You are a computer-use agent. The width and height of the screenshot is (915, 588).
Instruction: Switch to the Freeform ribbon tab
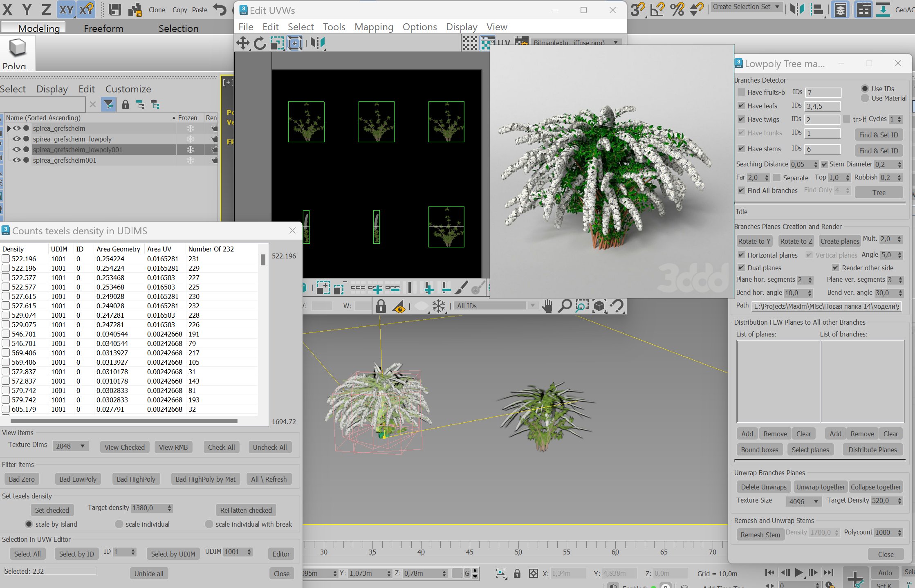click(x=103, y=28)
